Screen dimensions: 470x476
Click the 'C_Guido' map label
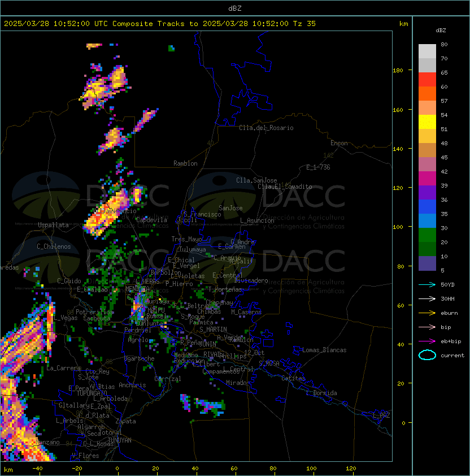(69, 281)
